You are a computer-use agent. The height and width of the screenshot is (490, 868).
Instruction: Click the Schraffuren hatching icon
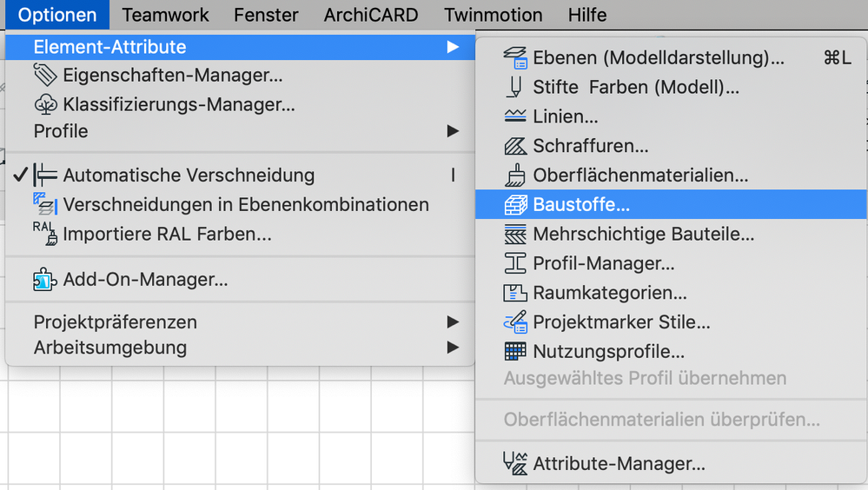click(x=515, y=147)
